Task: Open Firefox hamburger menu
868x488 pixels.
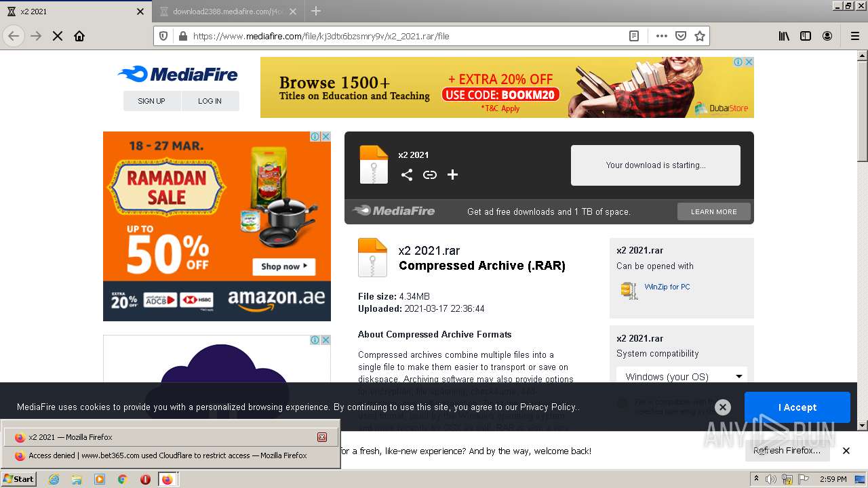Action: click(x=854, y=36)
